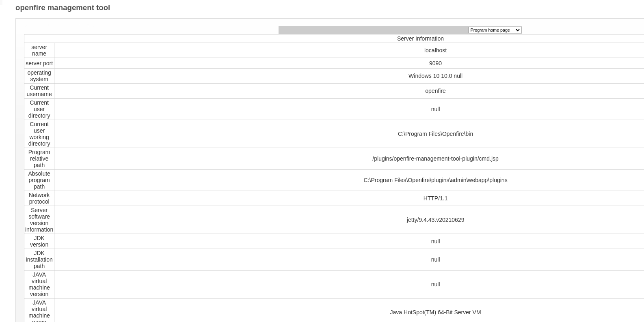The height and width of the screenshot is (322, 644).
Task: Select the server port label cell
Action: click(x=39, y=63)
